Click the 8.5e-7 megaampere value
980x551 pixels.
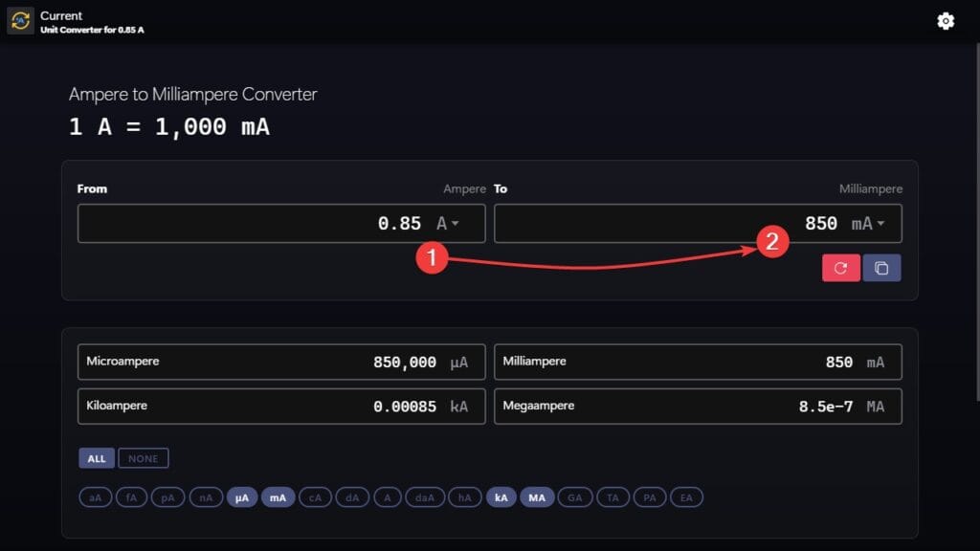click(826, 407)
